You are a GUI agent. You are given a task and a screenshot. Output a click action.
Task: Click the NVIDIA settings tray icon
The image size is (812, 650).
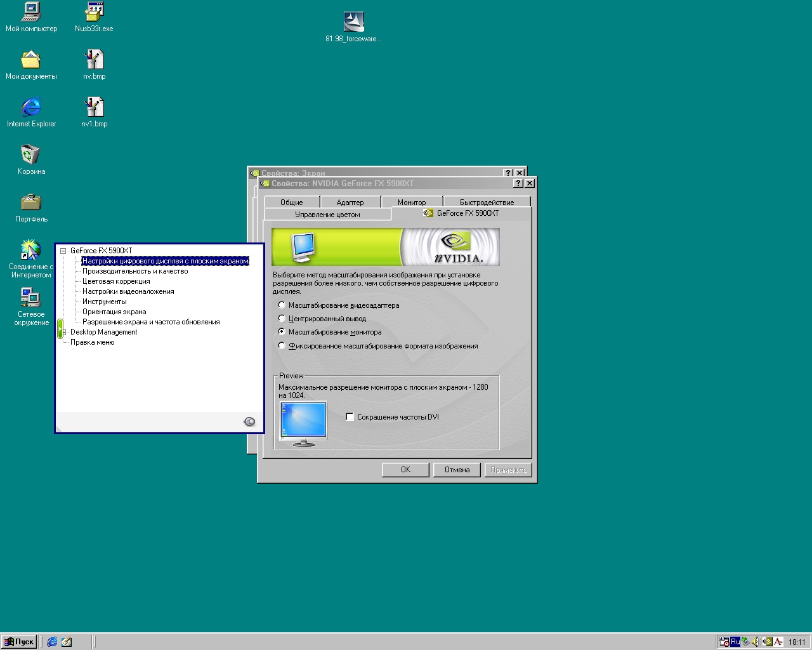tap(767, 642)
